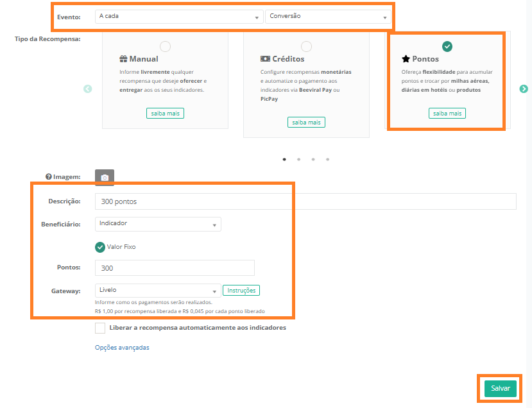Click the 'Tipo da Recompensa:' label
Viewport: 532px width, 408px height.
(47, 39)
